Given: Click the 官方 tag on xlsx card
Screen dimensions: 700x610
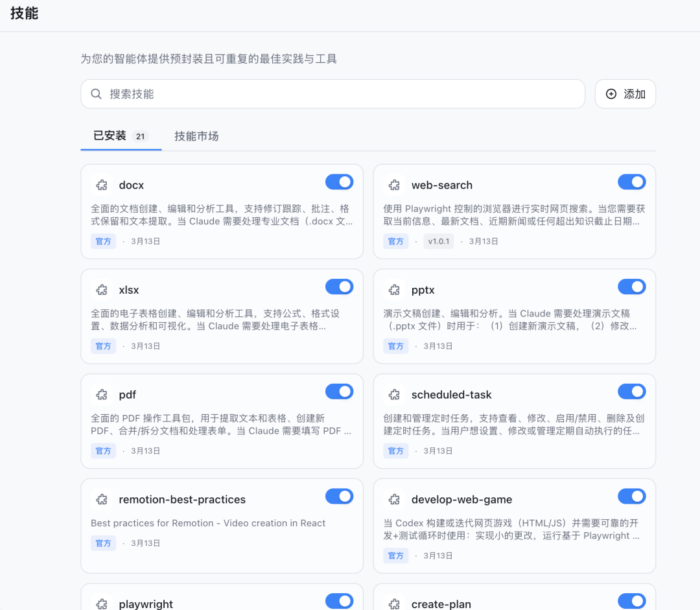Looking at the screenshot, I should 103,346.
